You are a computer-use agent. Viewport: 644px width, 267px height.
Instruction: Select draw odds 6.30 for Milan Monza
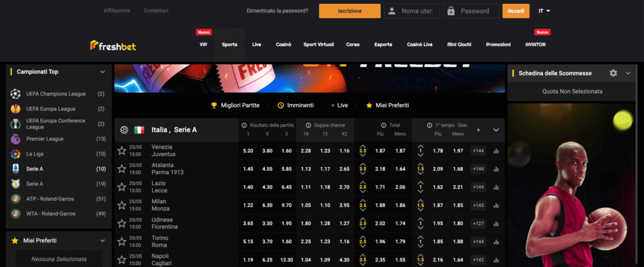(267, 205)
